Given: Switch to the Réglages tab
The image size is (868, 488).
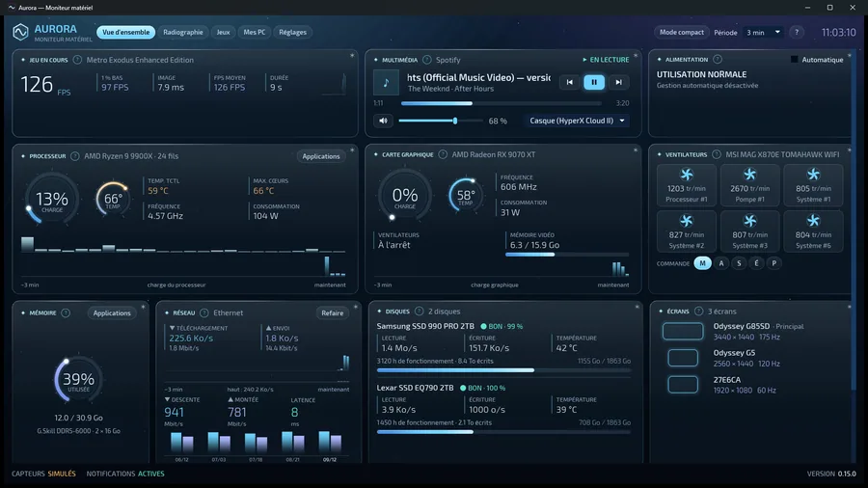Looking at the screenshot, I should point(292,32).
